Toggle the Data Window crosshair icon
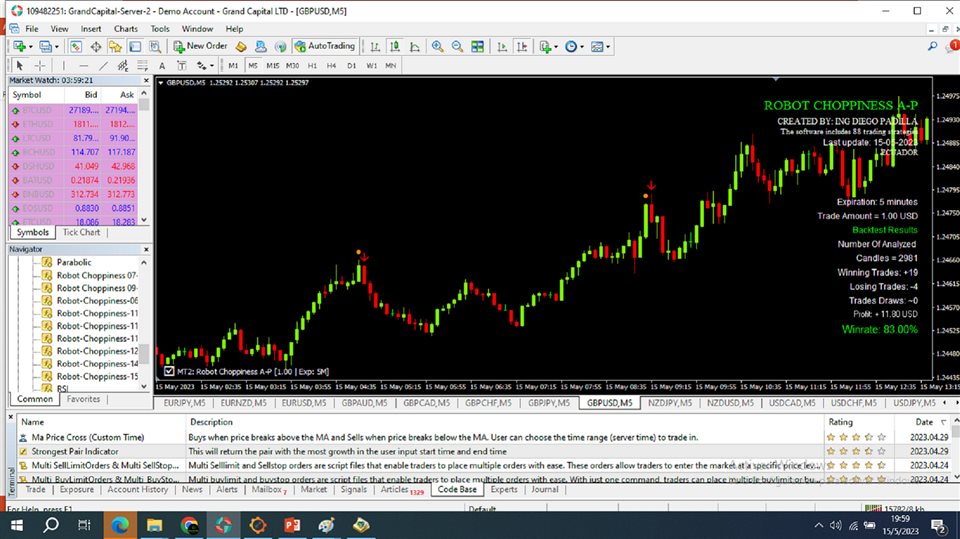This screenshot has width=960, height=539. (x=96, y=47)
